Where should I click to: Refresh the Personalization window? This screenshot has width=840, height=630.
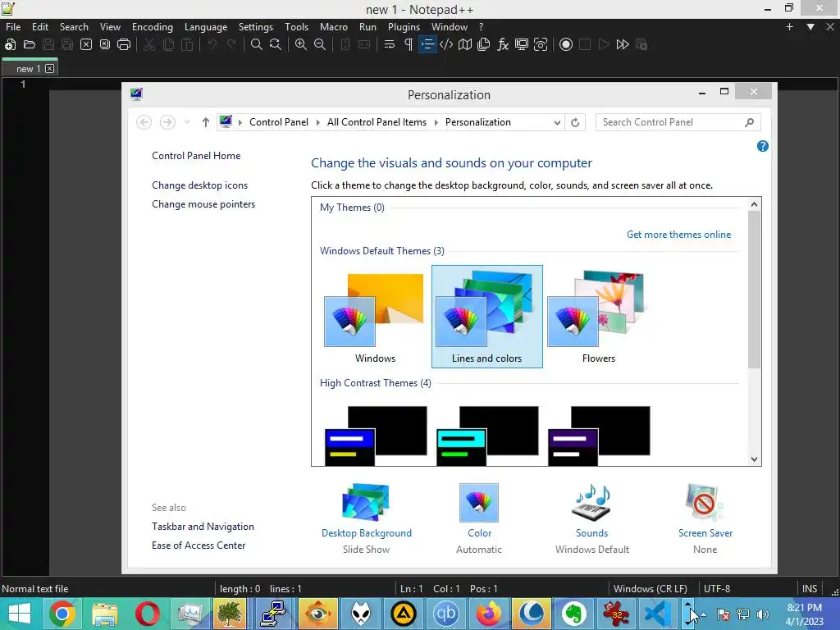pos(575,122)
